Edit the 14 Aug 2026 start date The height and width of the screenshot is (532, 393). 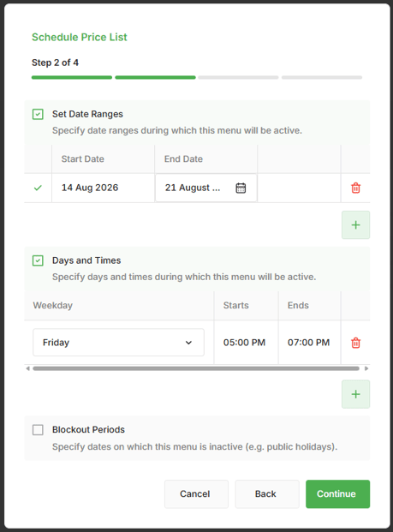click(x=103, y=188)
